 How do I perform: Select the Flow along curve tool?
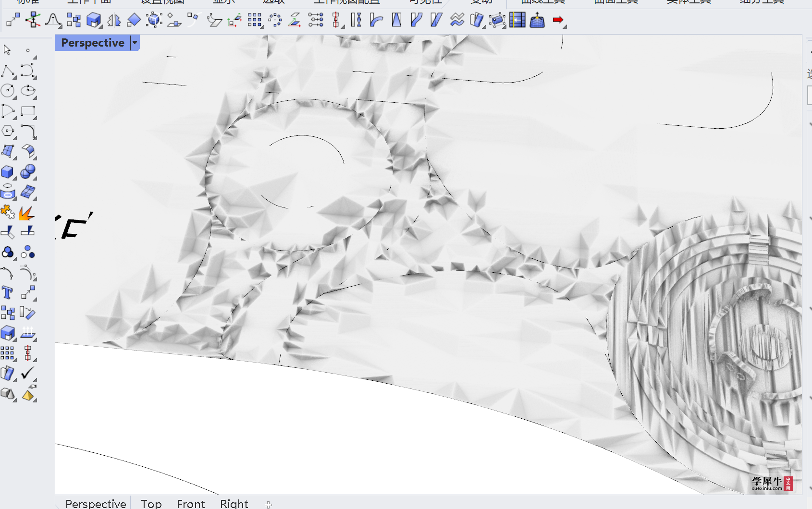(416, 20)
